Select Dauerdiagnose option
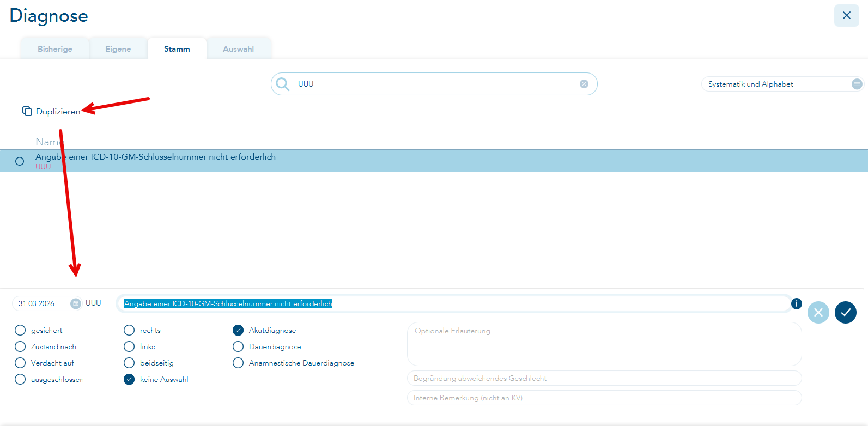 (x=238, y=346)
